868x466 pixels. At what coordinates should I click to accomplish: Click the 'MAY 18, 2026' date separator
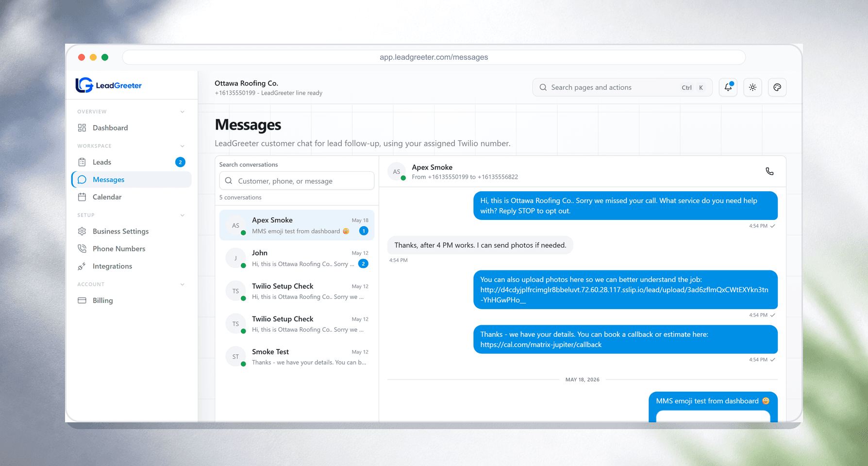(582, 380)
